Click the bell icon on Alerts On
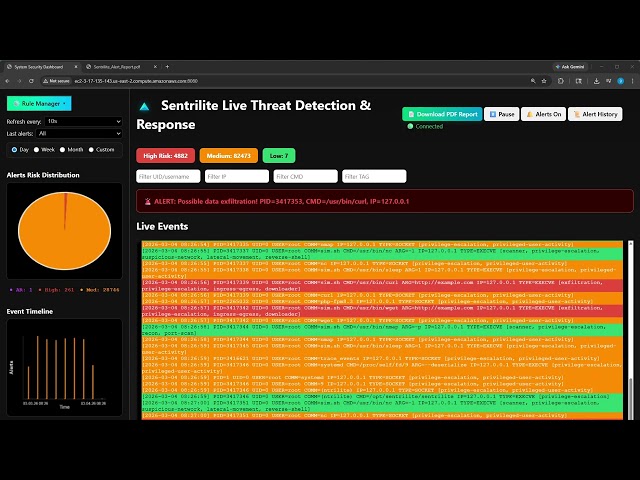Image resolution: width=640 pixels, height=480 pixels. (530, 114)
